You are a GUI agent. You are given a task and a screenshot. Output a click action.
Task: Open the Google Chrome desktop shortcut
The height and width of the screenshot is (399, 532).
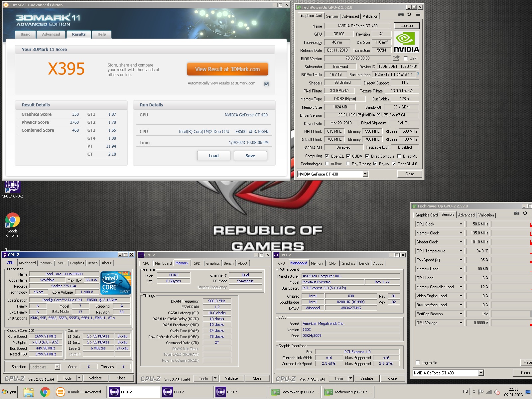[x=12, y=225]
